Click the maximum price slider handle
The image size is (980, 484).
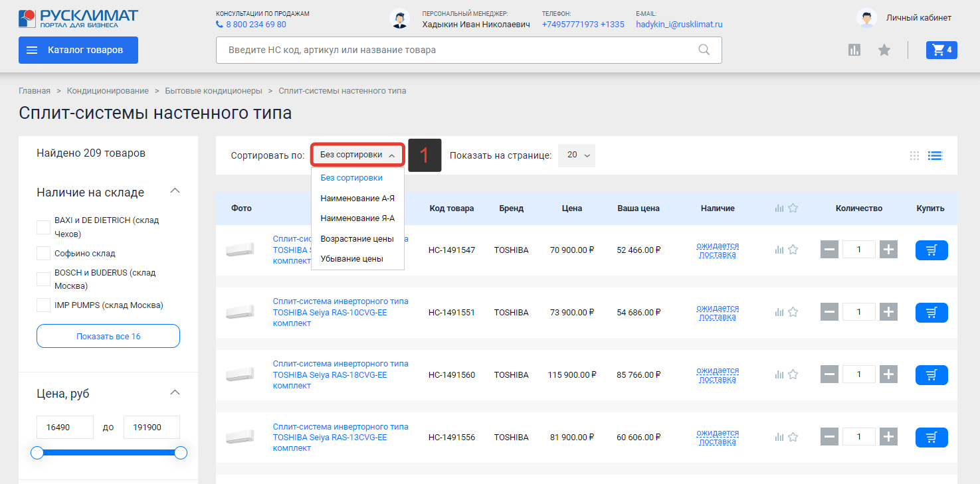pyautogui.click(x=180, y=453)
